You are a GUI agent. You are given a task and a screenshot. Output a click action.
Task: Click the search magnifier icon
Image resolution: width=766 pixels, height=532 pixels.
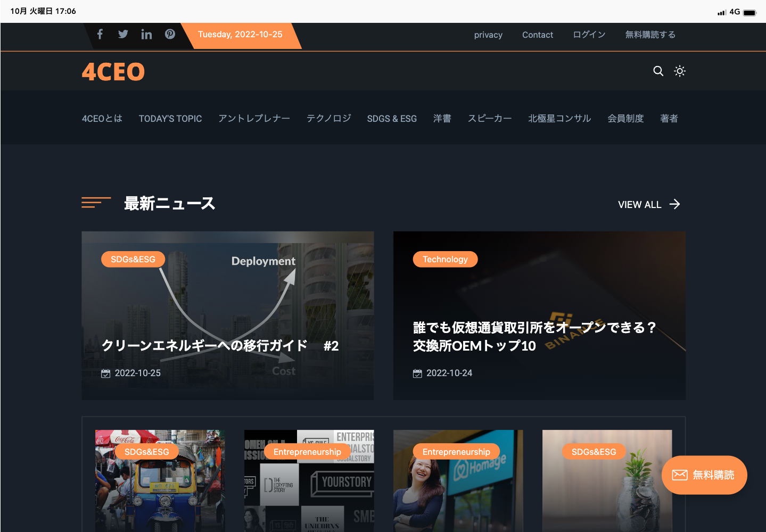pos(658,71)
